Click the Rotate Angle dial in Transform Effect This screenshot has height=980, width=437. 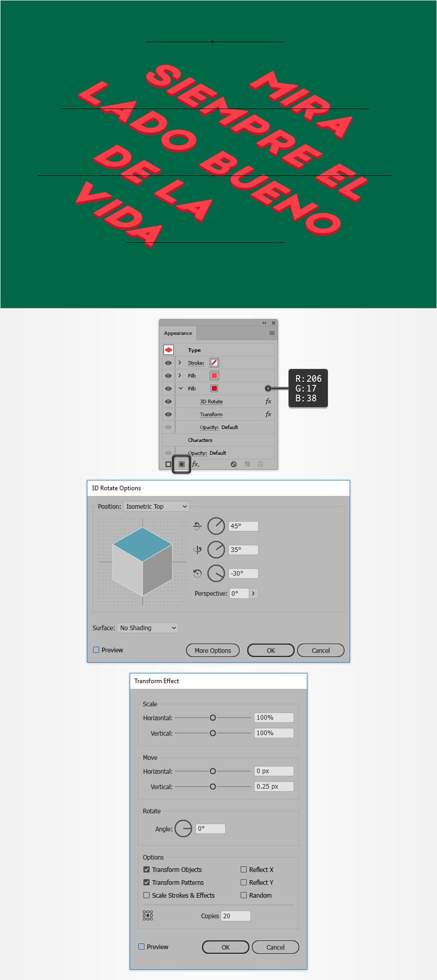[x=183, y=829]
